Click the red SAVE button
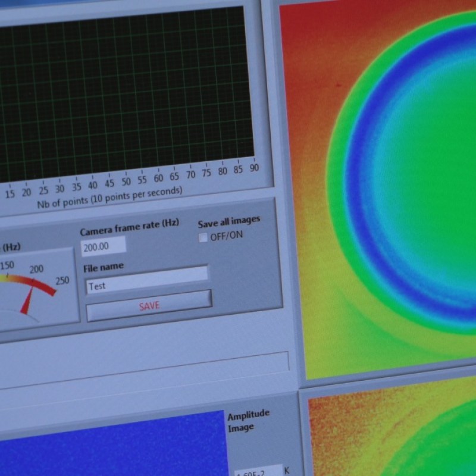476x476 pixels. click(x=149, y=305)
